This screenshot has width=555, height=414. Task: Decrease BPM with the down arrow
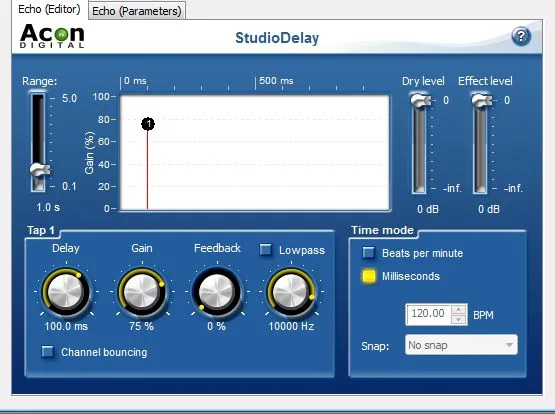click(459, 320)
